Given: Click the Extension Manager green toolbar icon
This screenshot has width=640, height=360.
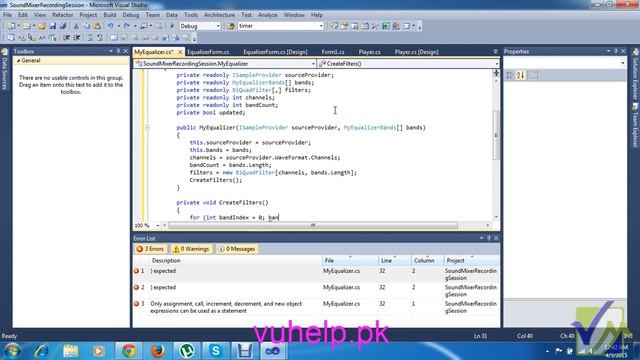Looking at the screenshot, I should 386,26.
